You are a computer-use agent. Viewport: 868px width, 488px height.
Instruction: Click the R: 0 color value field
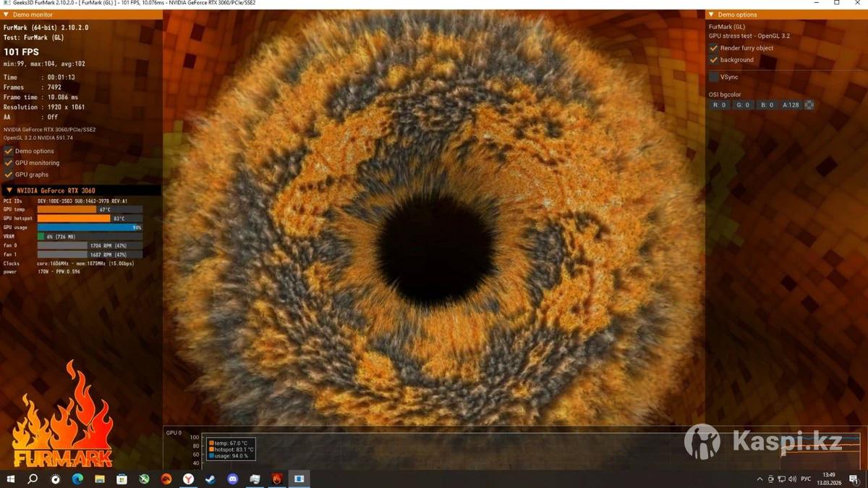(719, 105)
